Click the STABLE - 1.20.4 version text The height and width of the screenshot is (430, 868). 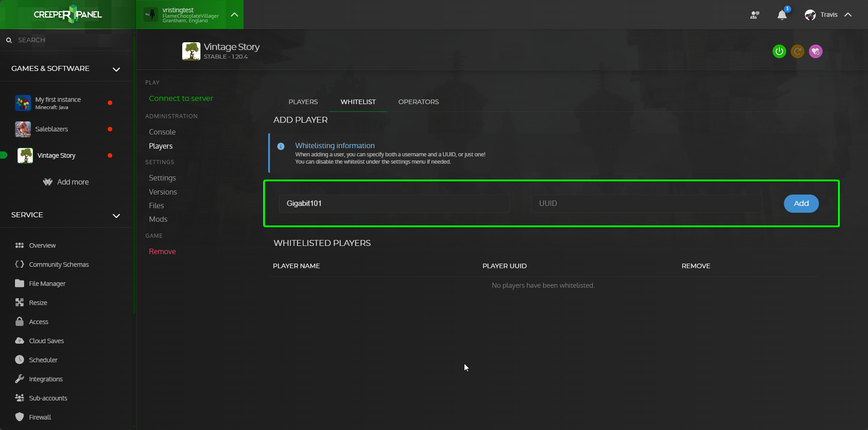226,57
